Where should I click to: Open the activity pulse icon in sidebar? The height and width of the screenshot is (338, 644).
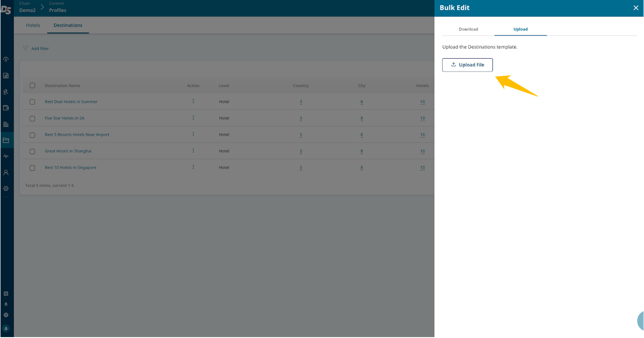pyautogui.click(x=6, y=156)
